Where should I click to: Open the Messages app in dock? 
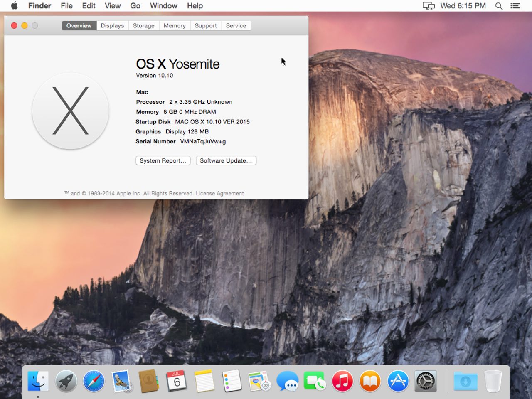pyautogui.click(x=287, y=381)
